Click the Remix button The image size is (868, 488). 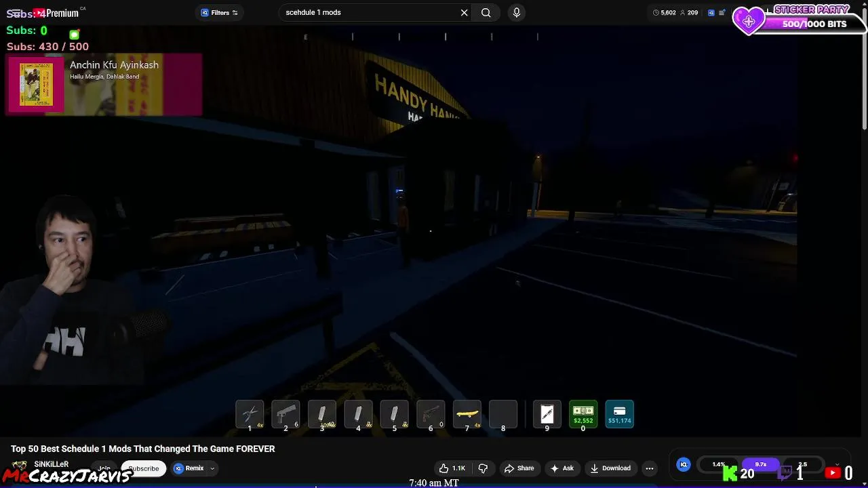click(189, 468)
